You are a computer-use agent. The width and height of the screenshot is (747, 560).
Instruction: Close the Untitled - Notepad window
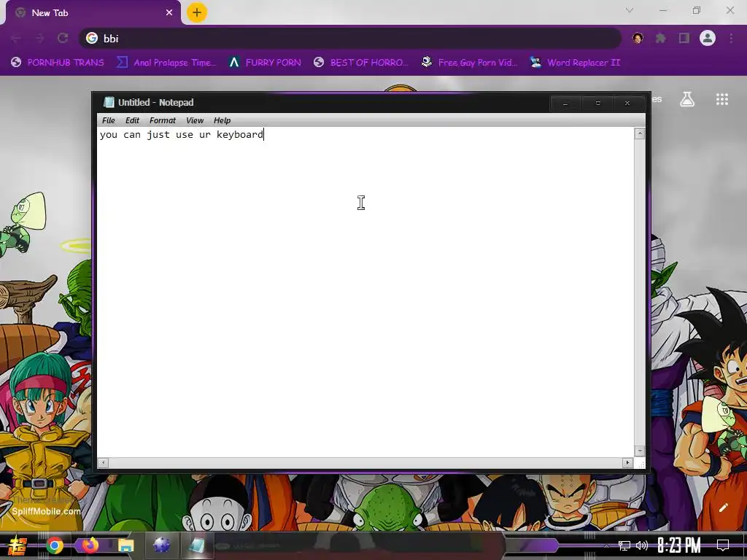(627, 103)
